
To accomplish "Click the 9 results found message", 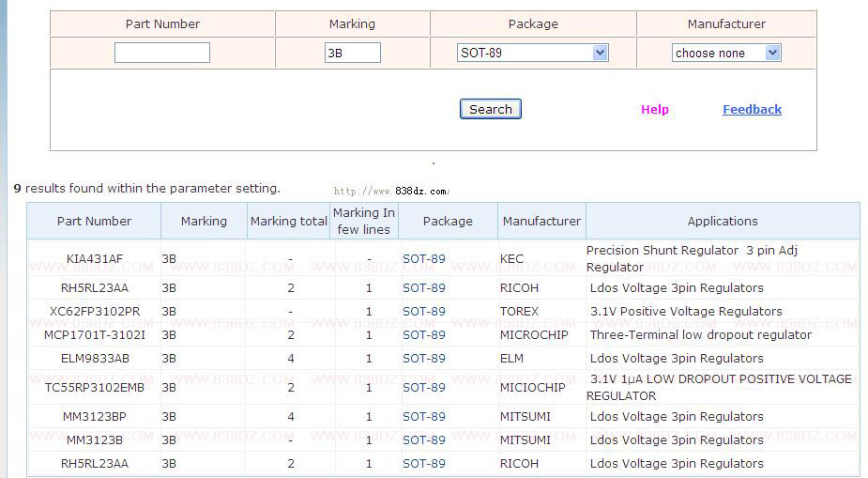I will click(146, 189).
